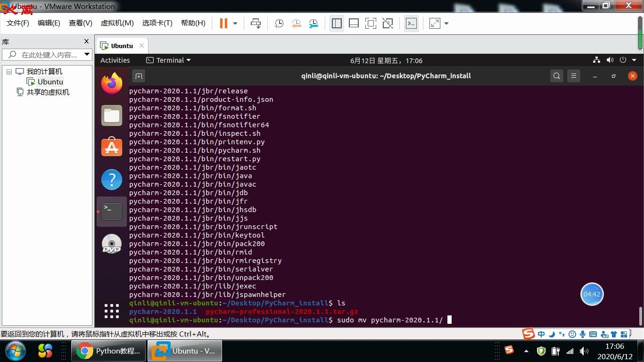
Task: Revert the VM to its snapshot
Action: [x=296, y=23]
